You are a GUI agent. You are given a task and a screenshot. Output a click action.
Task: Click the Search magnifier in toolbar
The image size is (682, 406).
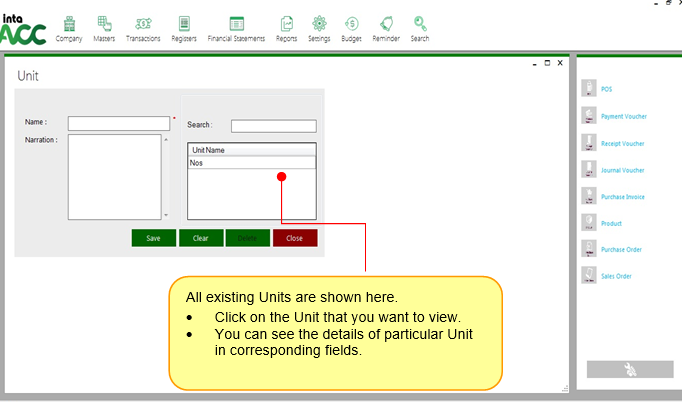(x=420, y=24)
